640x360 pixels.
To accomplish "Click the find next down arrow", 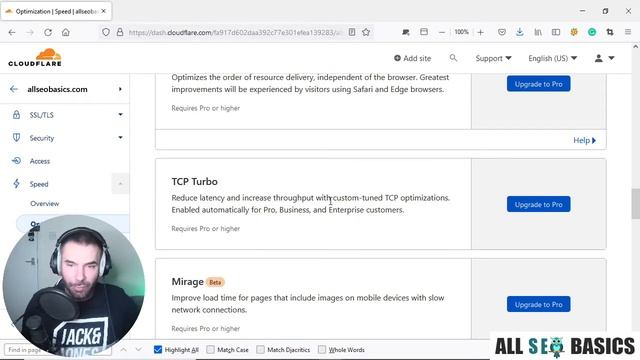I will 138,350.
